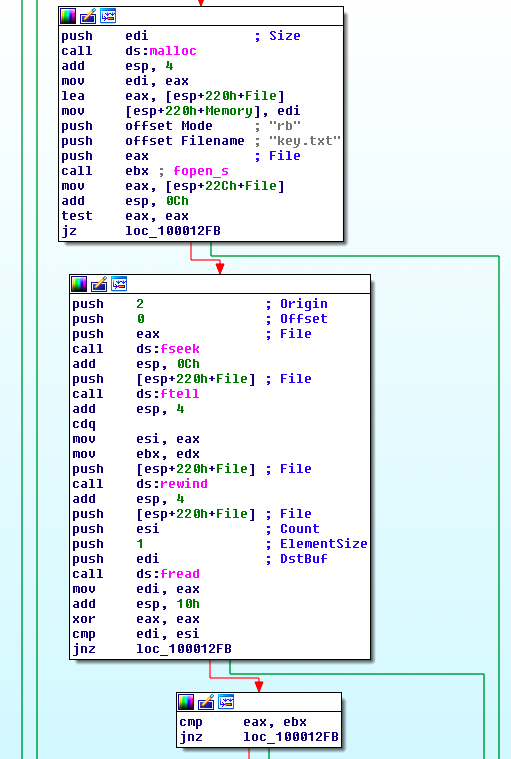Click the fseek function reference

click(x=180, y=349)
